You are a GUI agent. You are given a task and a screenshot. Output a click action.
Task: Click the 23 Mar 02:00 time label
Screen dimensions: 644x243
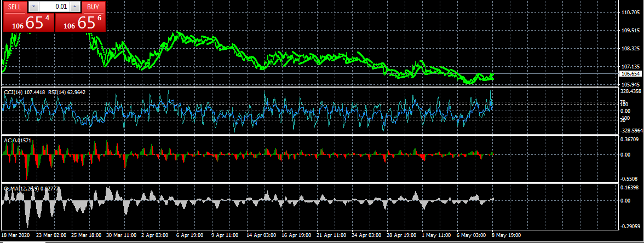tap(51, 235)
